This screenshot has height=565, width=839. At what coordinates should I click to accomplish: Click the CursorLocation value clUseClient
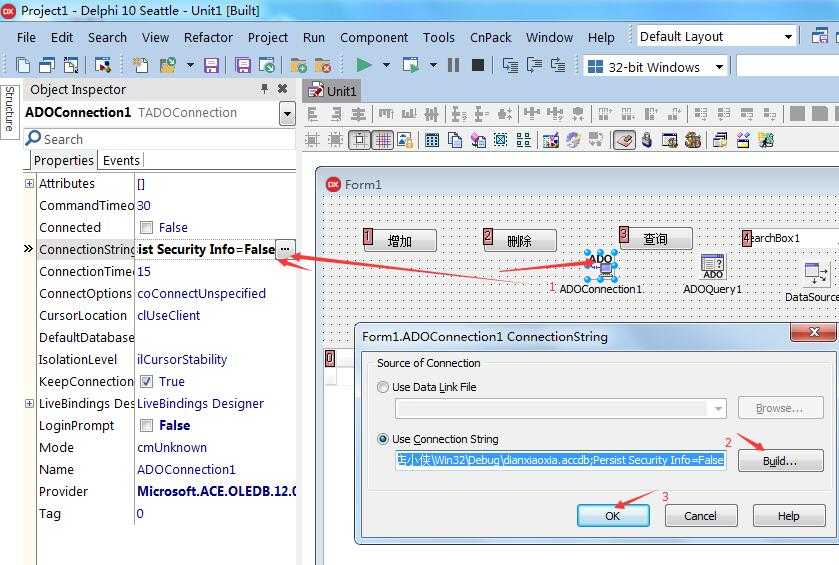169,316
